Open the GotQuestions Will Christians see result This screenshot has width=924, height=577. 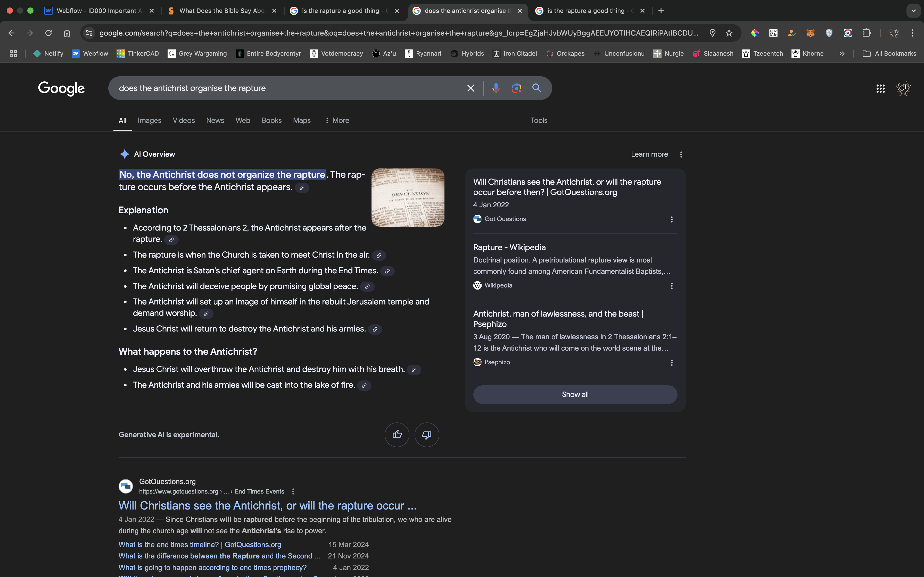click(x=267, y=506)
